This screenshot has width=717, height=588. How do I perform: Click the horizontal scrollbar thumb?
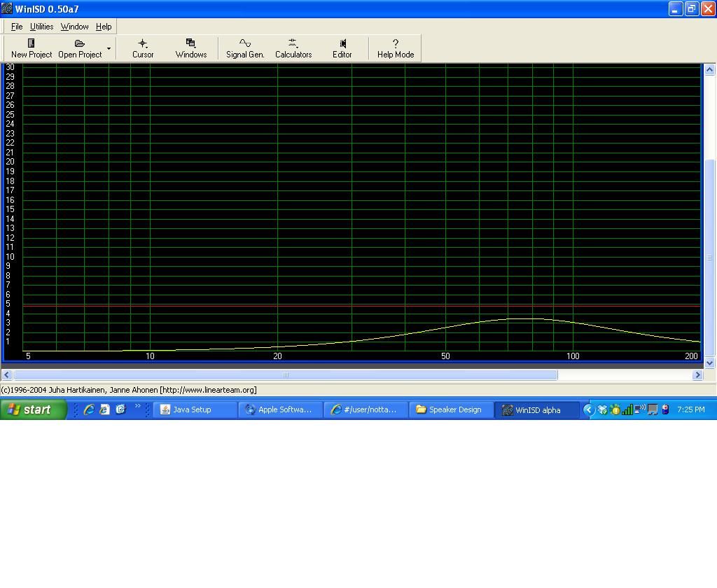pyautogui.click(x=286, y=375)
